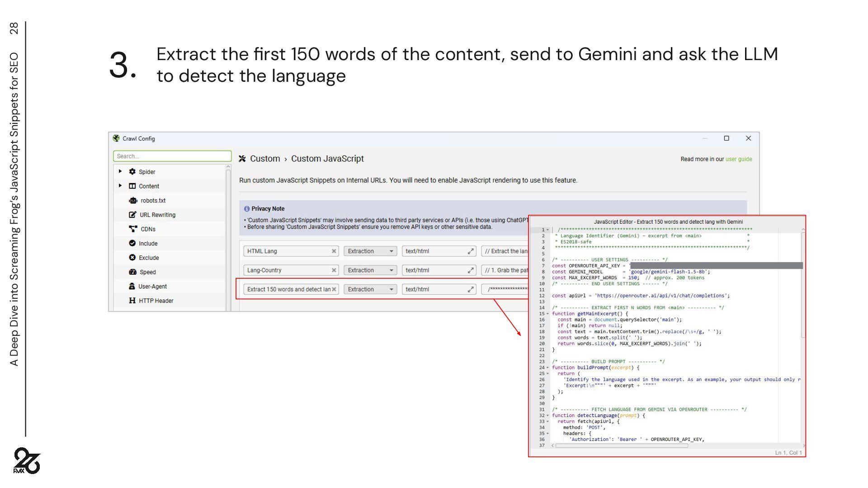Viewport: 868px width, 488px height.
Task: Collapse code fold at line 1
Action: pyautogui.click(x=547, y=230)
